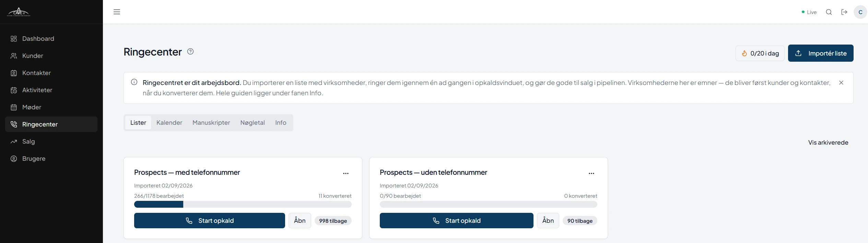This screenshot has height=243, width=868.
Task: Toggle the hamburger sidebar menu
Action: tap(117, 12)
